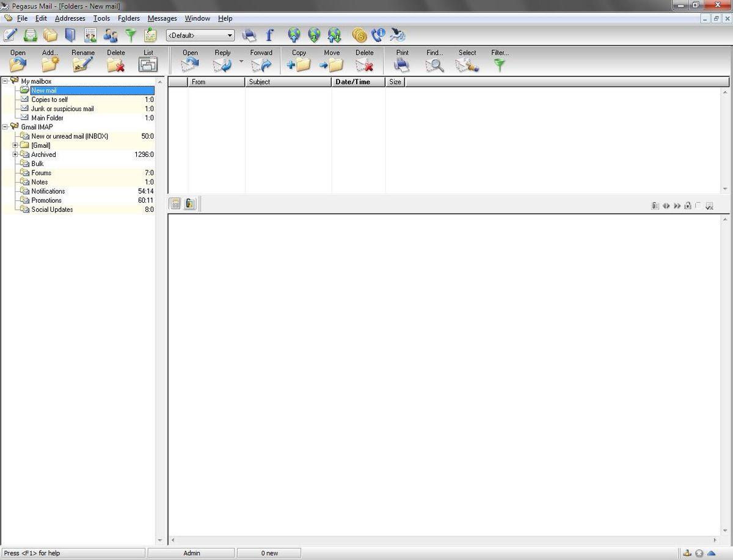
Task: Select the Copies to self folder
Action: tap(49, 100)
